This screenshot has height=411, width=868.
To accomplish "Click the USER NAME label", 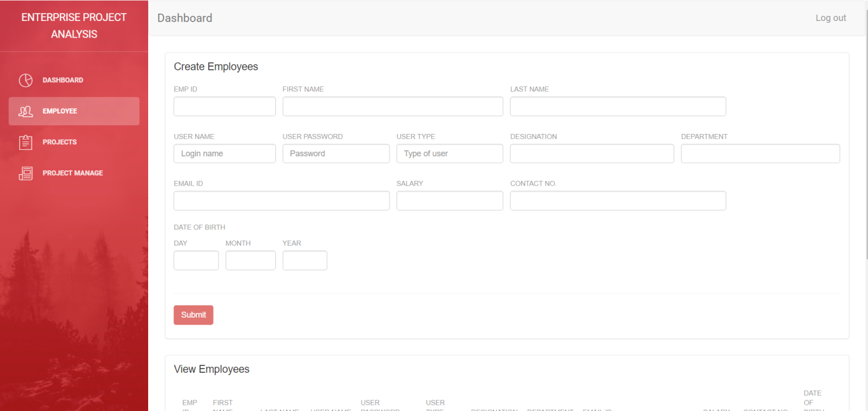I will 194,136.
